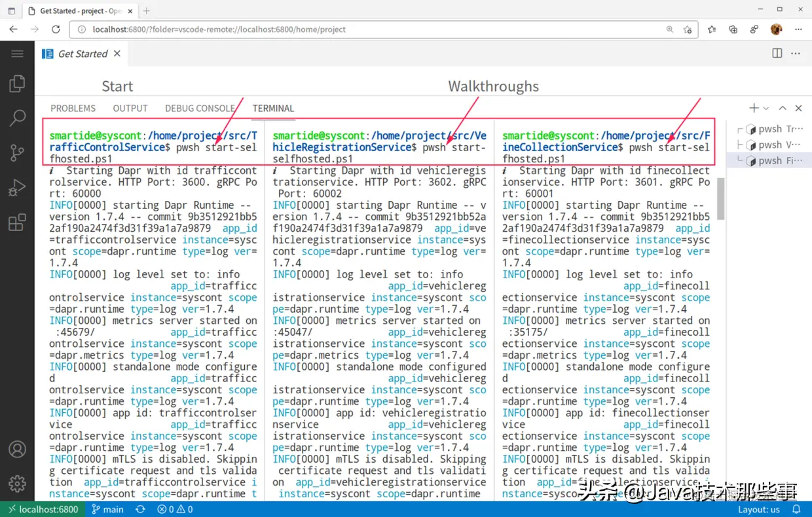Open the browser Collections icon
Image resolution: width=812 pixels, height=517 pixels.
click(733, 29)
